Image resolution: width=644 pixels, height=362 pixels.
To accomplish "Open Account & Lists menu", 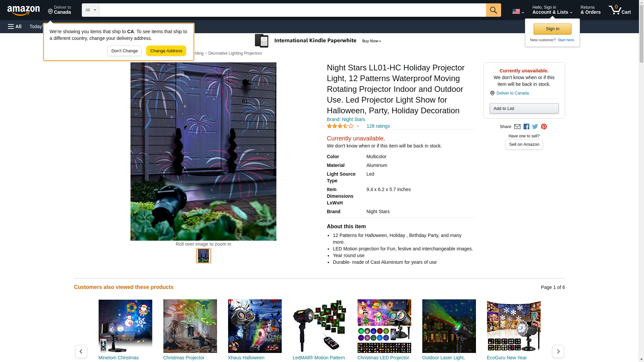I will click(x=552, y=10).
